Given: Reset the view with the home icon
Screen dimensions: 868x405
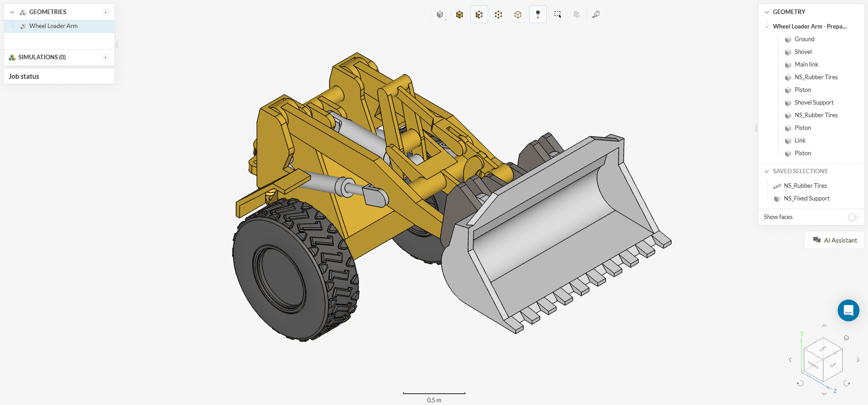Looking at the screenshot, I should [x=846, y=338].
